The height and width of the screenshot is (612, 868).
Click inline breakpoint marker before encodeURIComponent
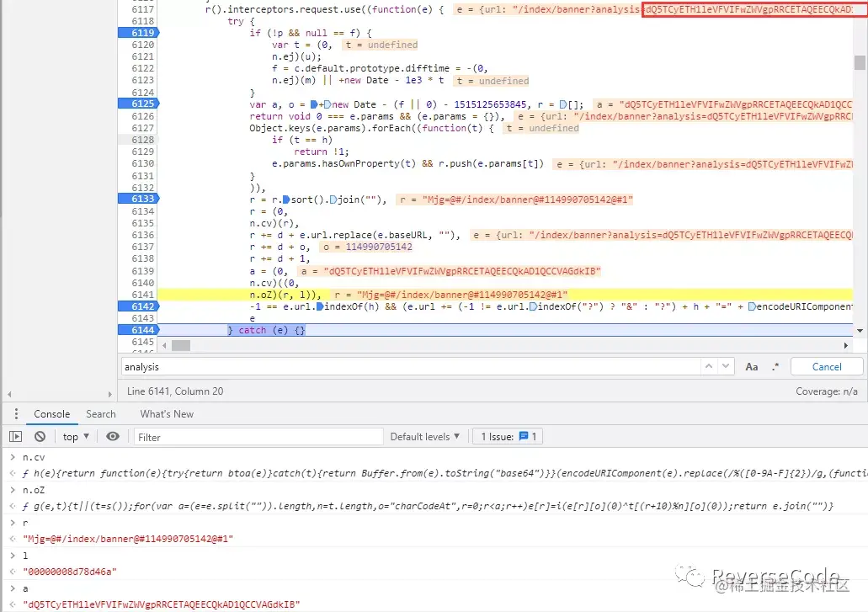pos(752,306)
